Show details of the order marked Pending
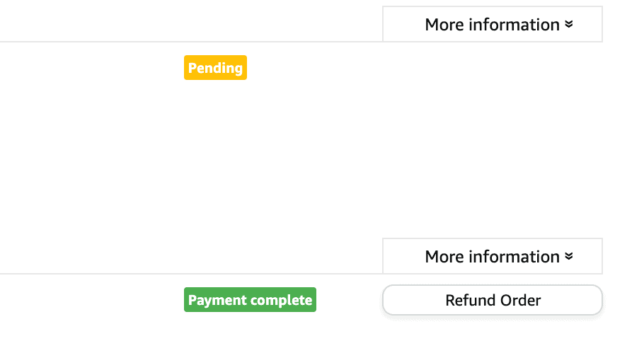644x341 pixels. [x=493, y=25]
